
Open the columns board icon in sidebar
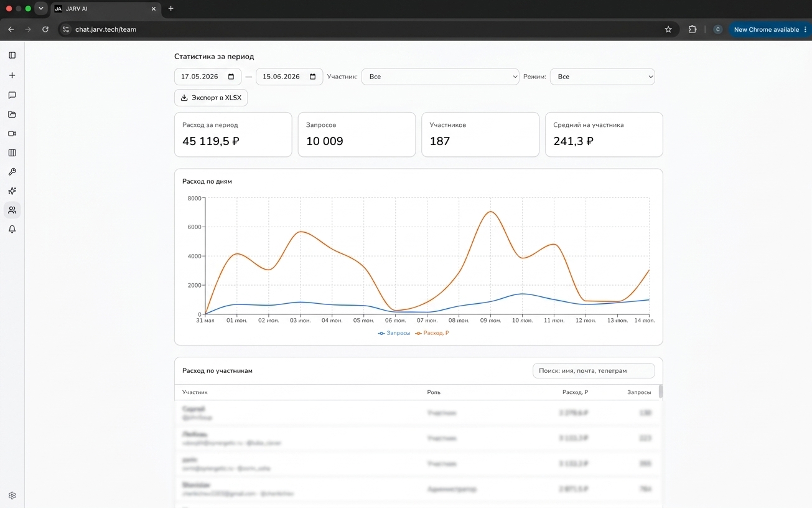click(12, 153)
